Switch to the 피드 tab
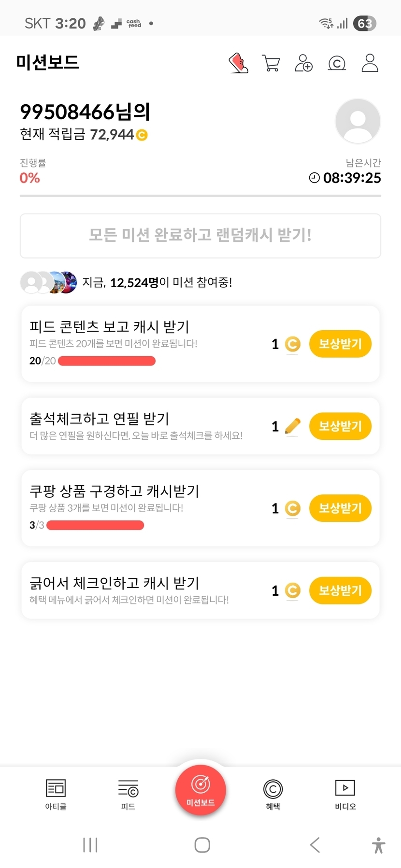The width and height of the screenshot is (401, 868). [x=128, y=794]
